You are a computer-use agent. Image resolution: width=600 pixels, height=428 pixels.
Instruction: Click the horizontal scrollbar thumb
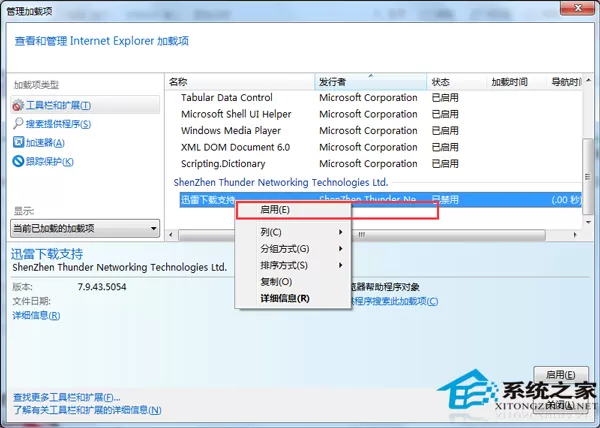[x=362, y=235]
